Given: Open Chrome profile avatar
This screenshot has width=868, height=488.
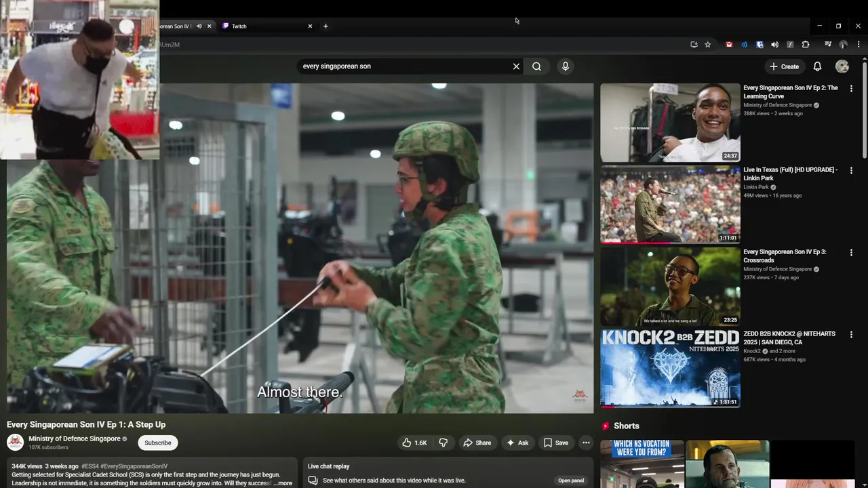Looking at the screenshot, I should 843,45.
